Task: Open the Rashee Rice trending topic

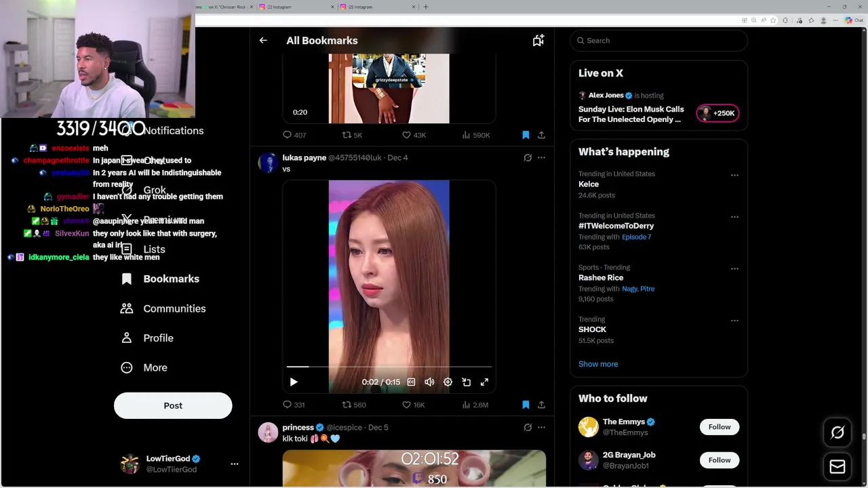Action: pyautogui.click(x=601, y=278)
